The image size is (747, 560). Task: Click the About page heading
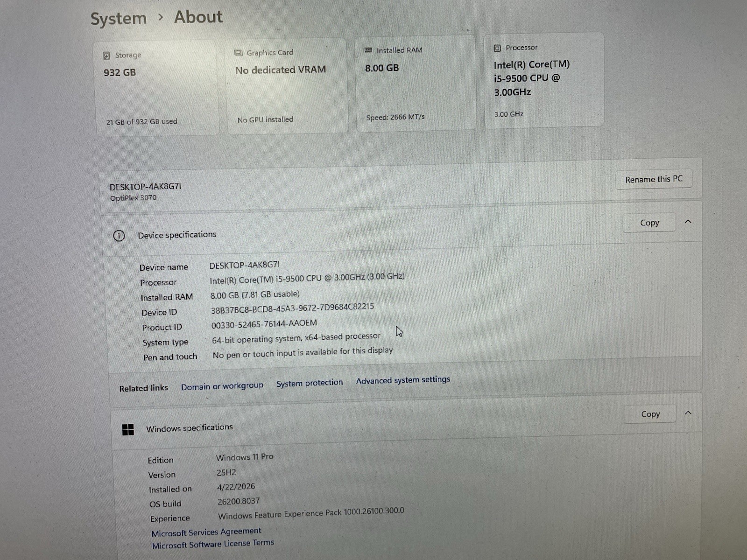(x=198, y=17)
